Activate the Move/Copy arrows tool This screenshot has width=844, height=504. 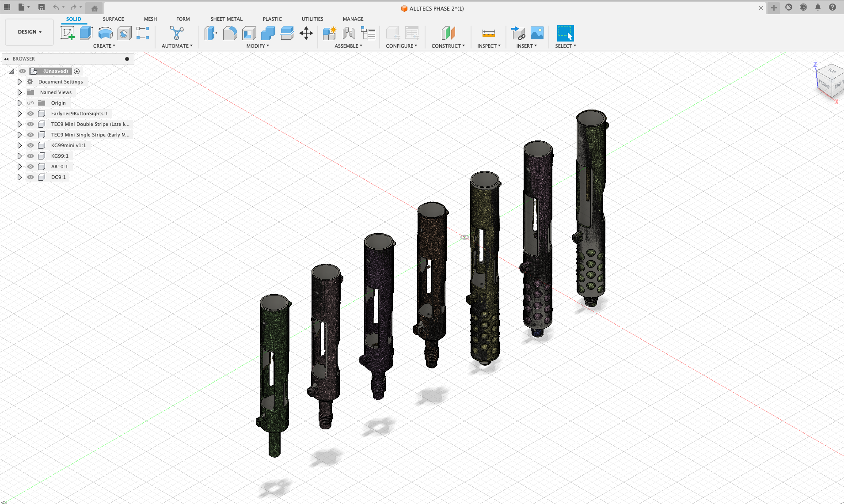[x=306, y=33]
